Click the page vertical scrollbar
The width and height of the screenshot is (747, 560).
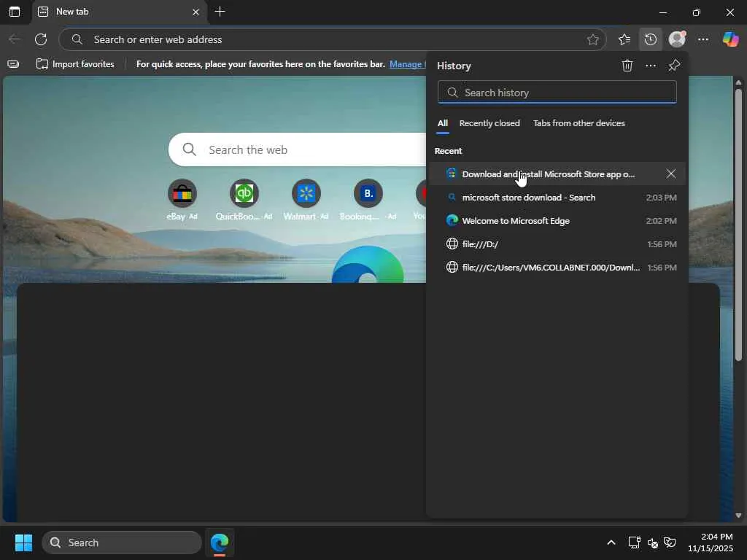pyautogui.click(x=738, y=225)
